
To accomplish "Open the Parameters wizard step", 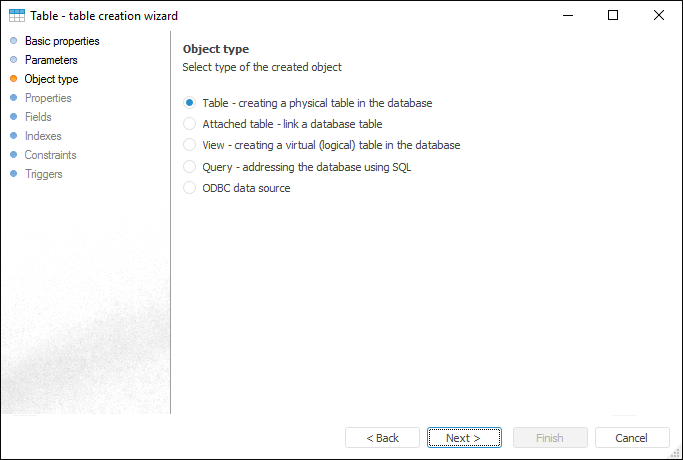I will 51,60.
